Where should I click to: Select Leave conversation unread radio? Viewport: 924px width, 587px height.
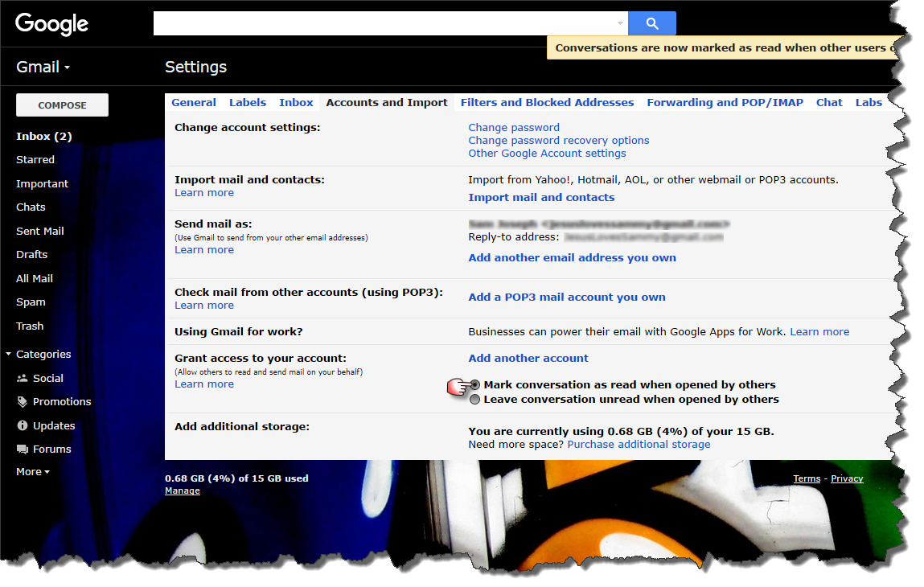point(475,400)
